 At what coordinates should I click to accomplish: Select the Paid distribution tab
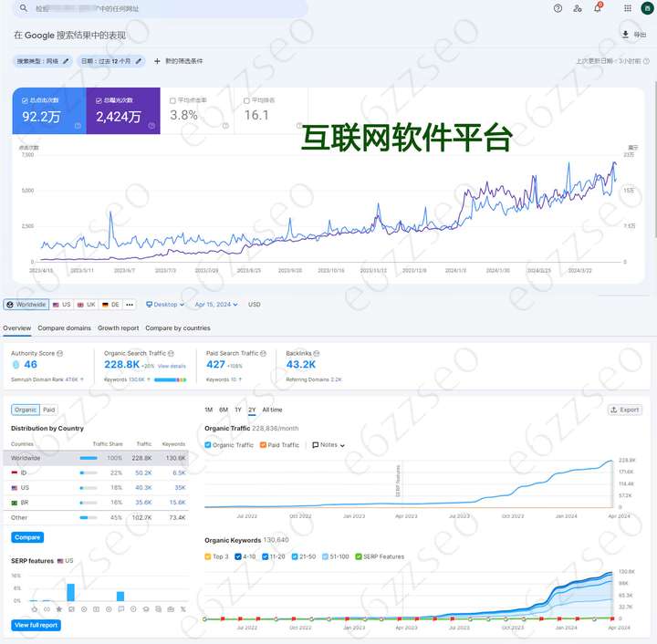49,410
